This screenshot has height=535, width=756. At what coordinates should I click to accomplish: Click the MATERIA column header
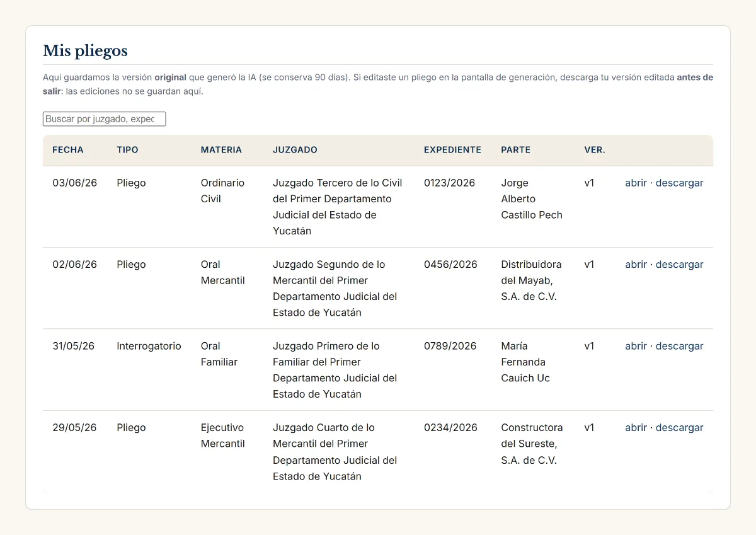coord(221,150)
